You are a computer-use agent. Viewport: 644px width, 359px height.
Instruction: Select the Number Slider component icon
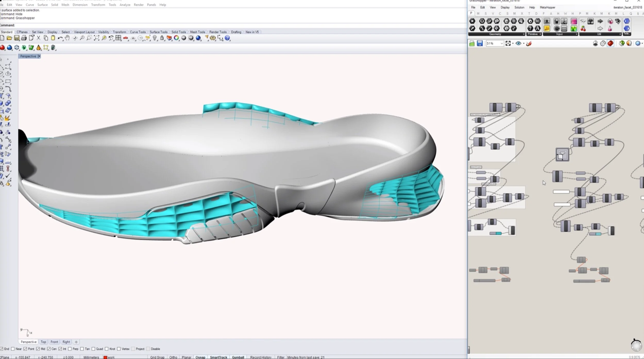[556, 21]
